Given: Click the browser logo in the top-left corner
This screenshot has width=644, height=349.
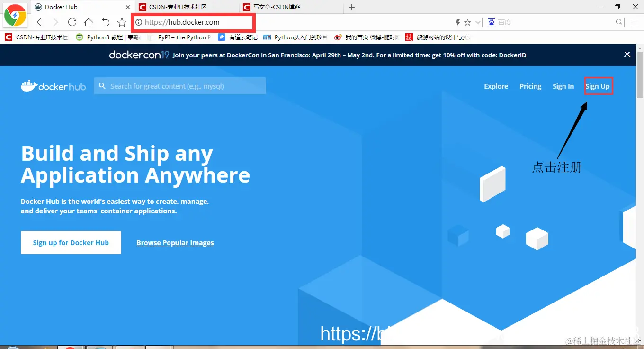Looking at the screenshot, I should (x=15, y=16).
